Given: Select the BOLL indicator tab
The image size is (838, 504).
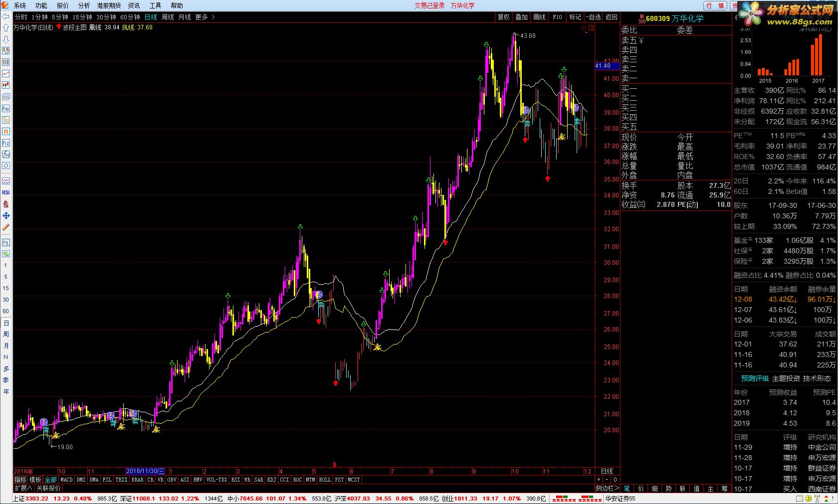Looking at the screenshot, I should click(325, 480).
